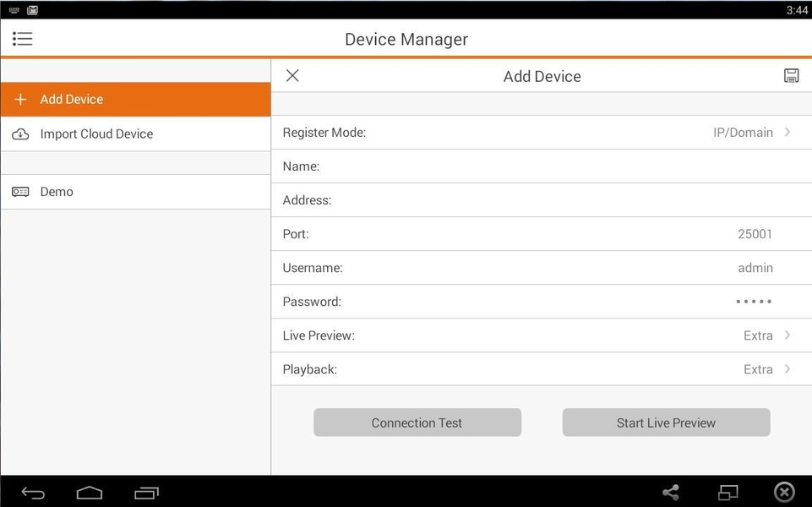Viewport: 812px width, 507px height.
Task: Tap the share icon in bottom bar
Action: pos(671,492)
